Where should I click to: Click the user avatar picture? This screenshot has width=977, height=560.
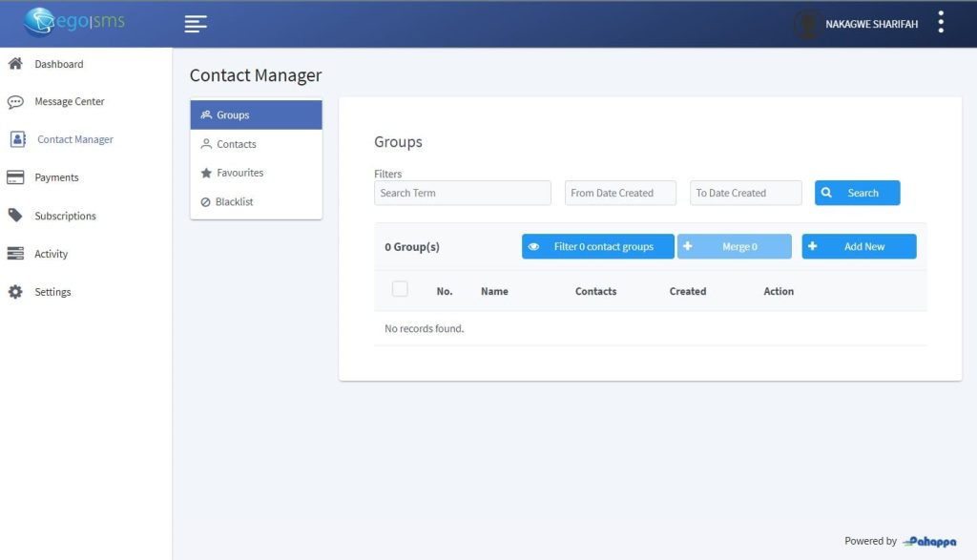[807, 25]
